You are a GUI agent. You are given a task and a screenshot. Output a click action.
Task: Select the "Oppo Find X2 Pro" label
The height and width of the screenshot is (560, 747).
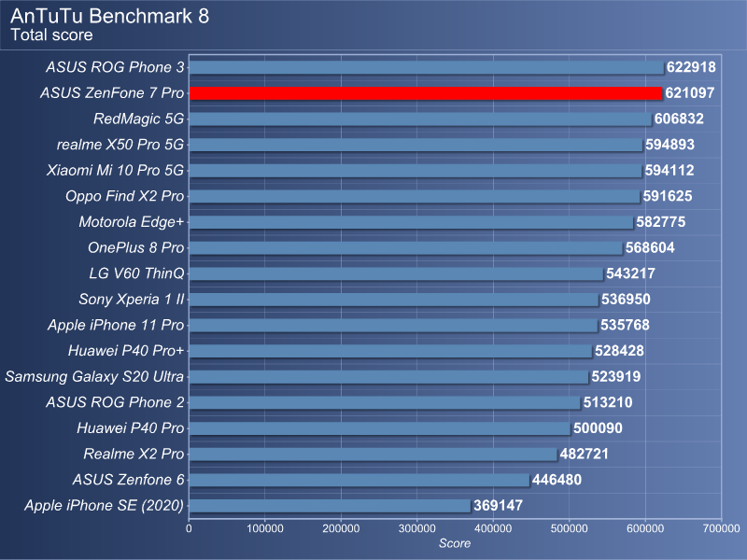click(x=125, y=196)
